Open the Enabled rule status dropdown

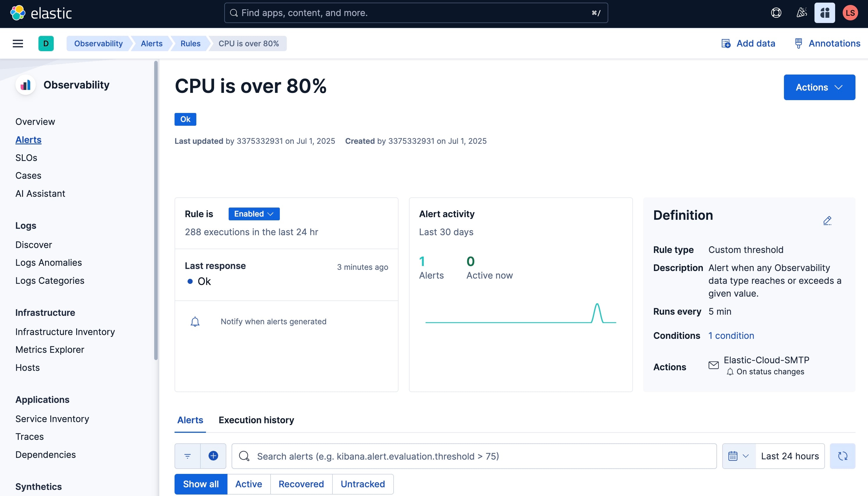[254, 214]
